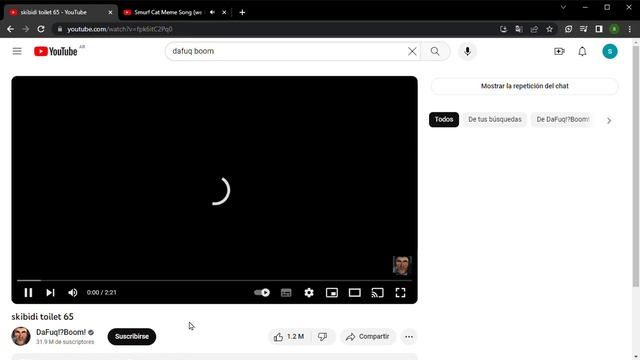Image resolution: width=640 pixels, height=360 pixels.
Task: Bookmark this page with star icon
Action: pos(549,29)
